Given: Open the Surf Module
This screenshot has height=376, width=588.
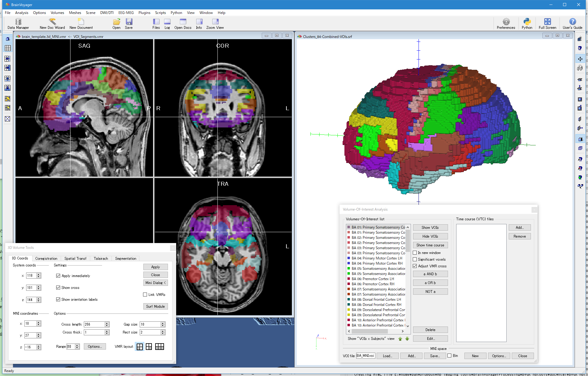Looking at the screenshot, I should coord(156,307).
